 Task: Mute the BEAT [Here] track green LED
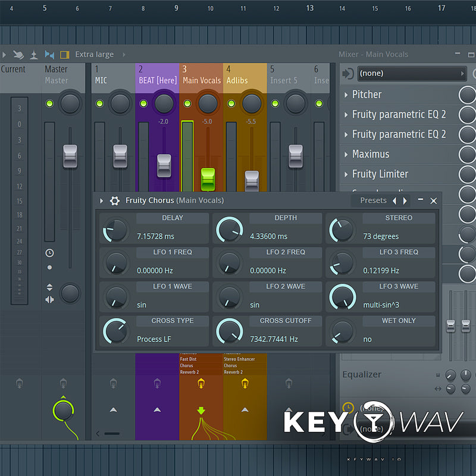(x=143, y=104)
